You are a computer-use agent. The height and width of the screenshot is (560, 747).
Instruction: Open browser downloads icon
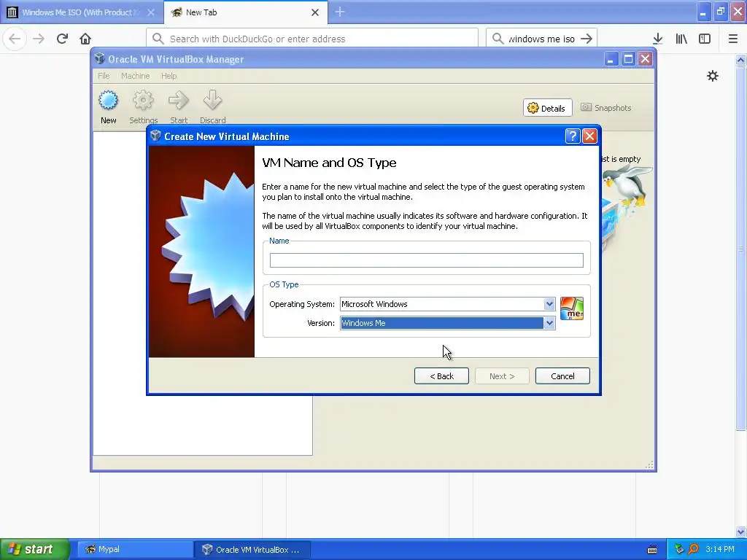[658, 39]
